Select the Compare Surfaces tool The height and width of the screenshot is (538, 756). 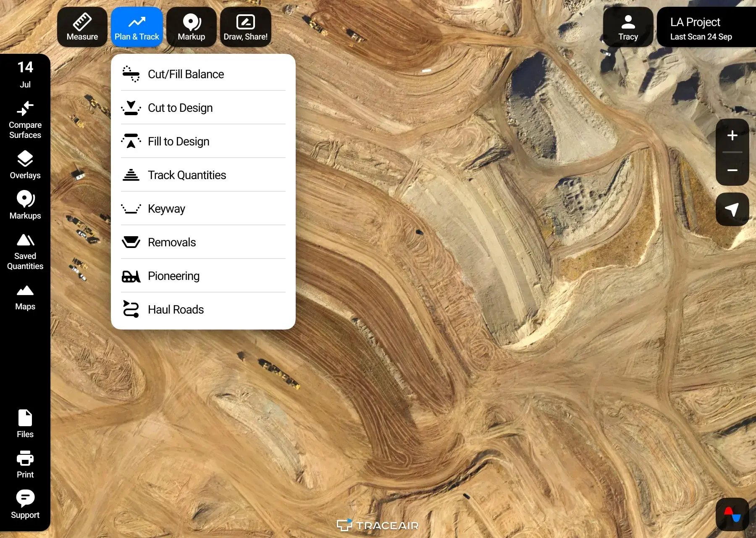(x=25, y=120)
